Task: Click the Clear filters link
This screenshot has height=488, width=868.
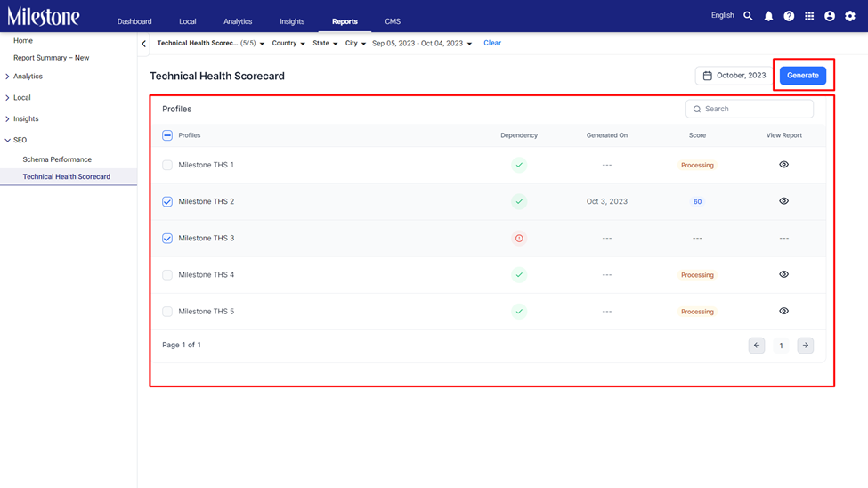Action: [492, 43]
